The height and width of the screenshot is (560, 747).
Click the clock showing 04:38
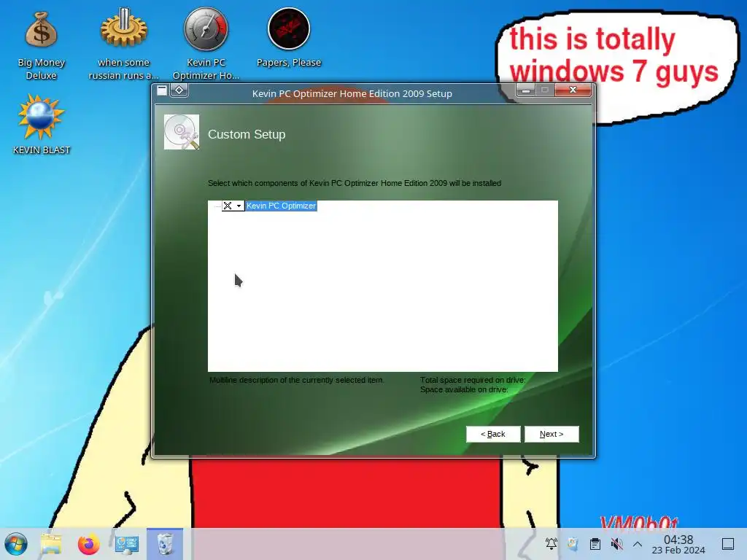coord(678,540)
